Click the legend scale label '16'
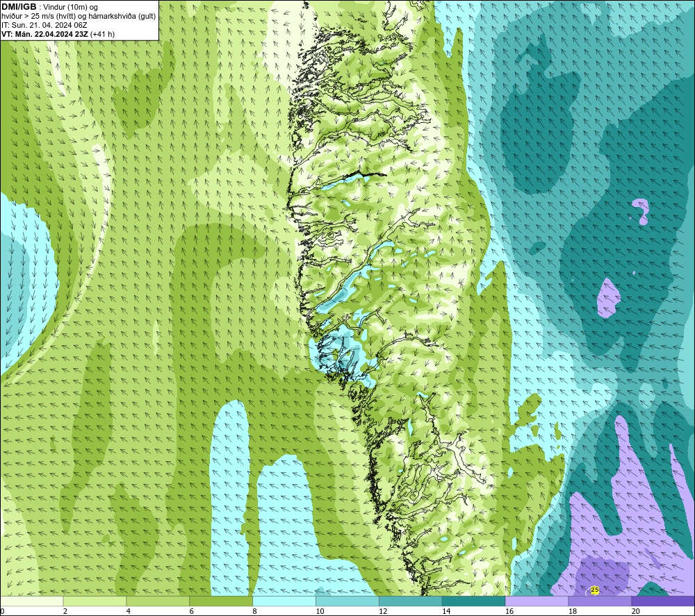 (509, 612)
